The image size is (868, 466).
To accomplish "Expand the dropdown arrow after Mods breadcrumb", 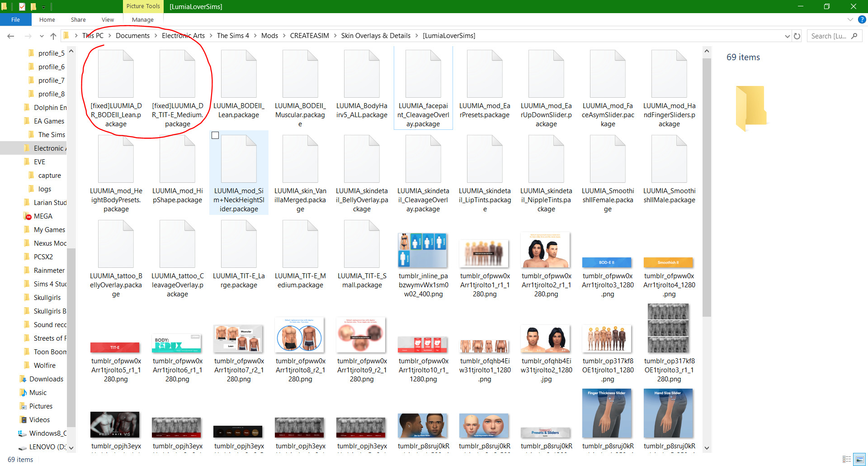I will tap(284, 36).
